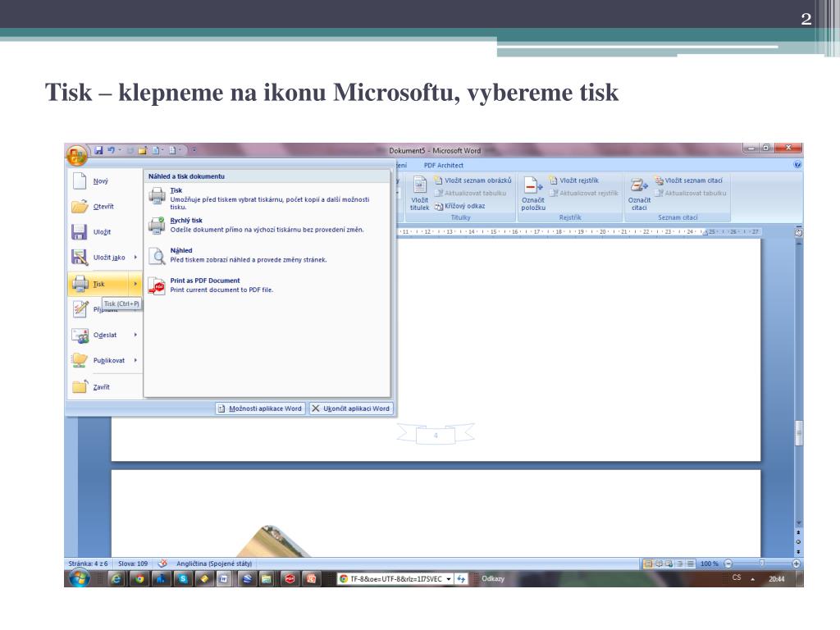Click Slova: 109 word count
This screenshot has width=840, height=630.
pyautogui.click(x=133, y=564)
